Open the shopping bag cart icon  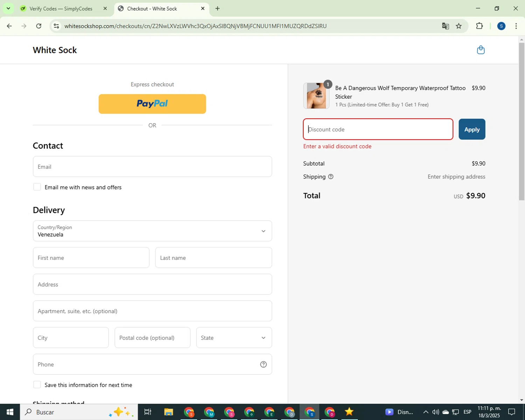click(x=481, y=50)
